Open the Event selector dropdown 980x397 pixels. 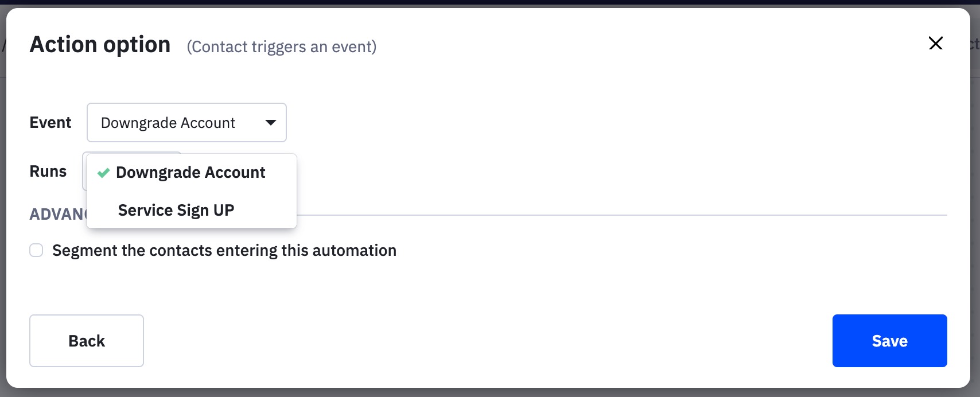click(x=186, y=122)
